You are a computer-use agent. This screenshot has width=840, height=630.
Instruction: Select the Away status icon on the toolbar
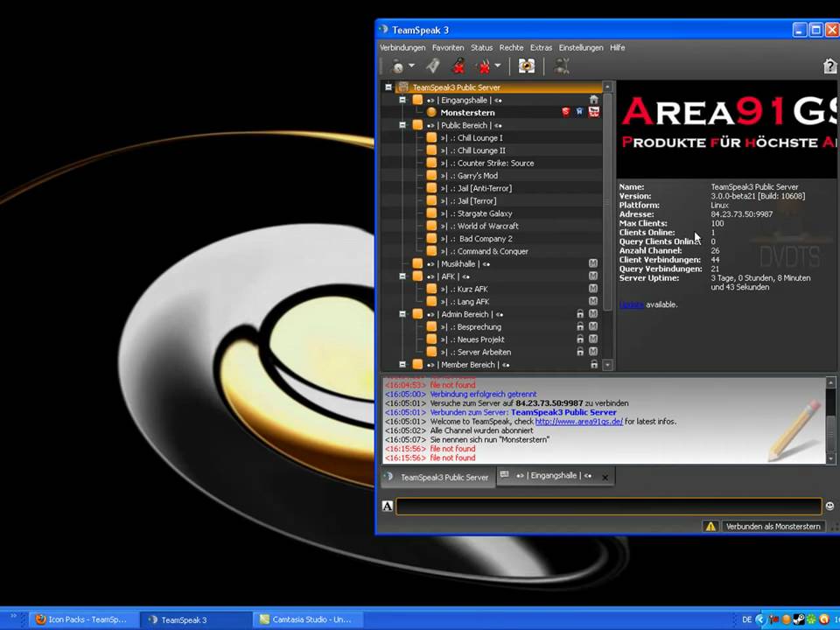click(398, 66)
